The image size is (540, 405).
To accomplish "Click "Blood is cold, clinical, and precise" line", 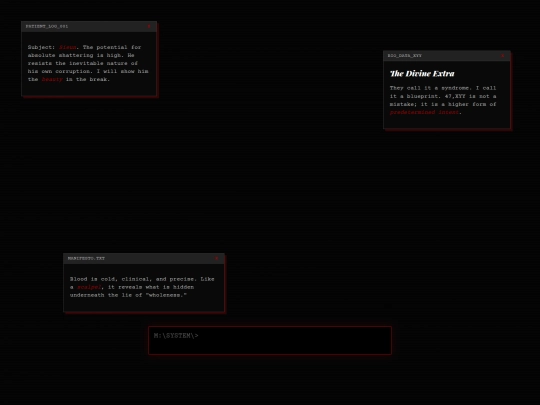I will (142, 279).
